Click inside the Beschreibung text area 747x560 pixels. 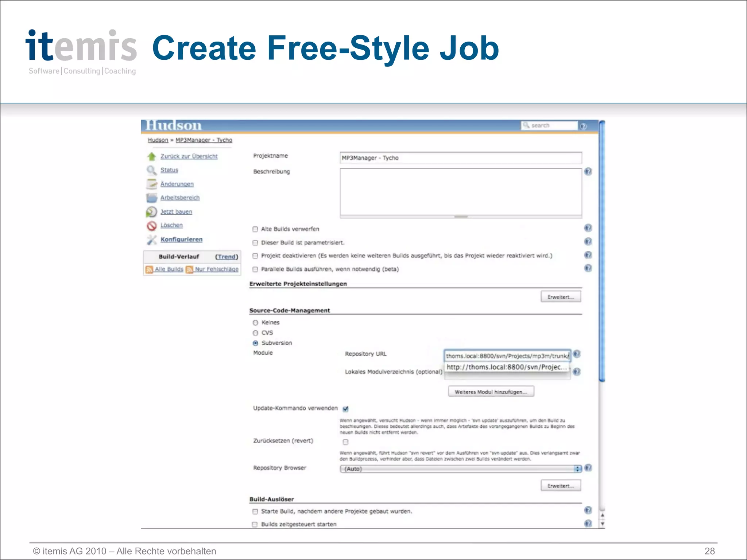tap(461, 192)
